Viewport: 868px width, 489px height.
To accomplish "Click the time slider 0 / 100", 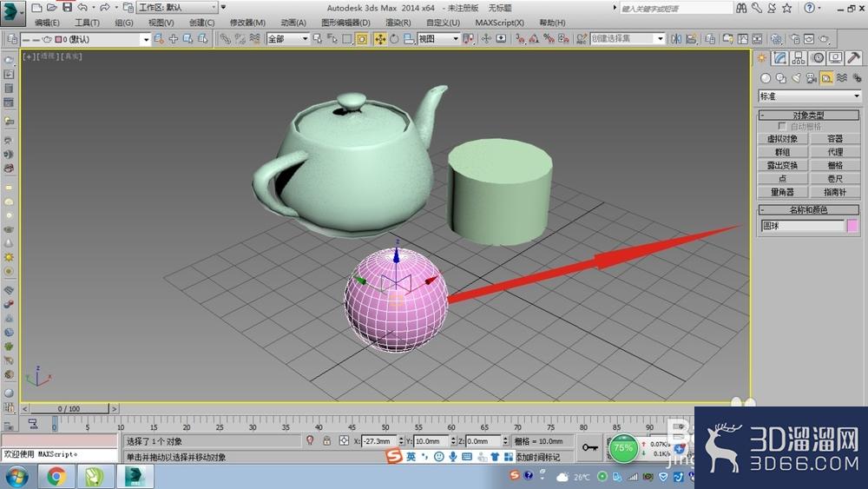I will pos(69,409).
